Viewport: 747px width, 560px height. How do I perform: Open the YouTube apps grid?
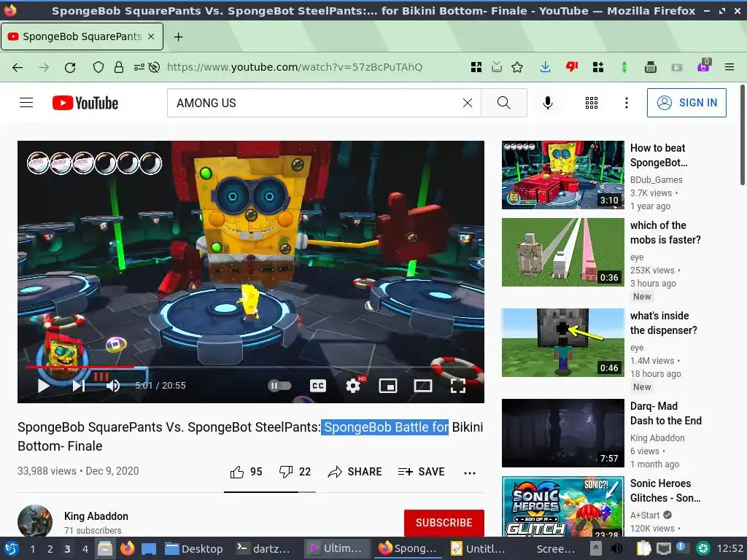tap(591, 103)
